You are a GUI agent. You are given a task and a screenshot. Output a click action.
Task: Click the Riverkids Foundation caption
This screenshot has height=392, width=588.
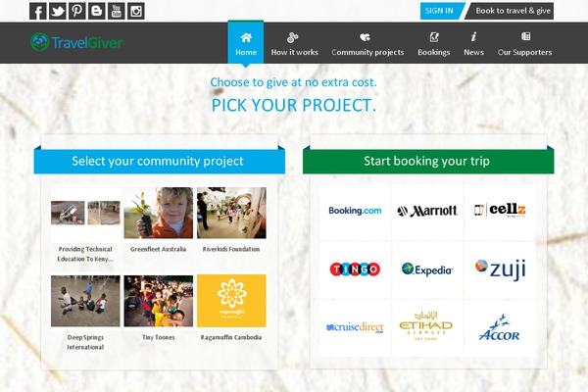click(231, 249)
